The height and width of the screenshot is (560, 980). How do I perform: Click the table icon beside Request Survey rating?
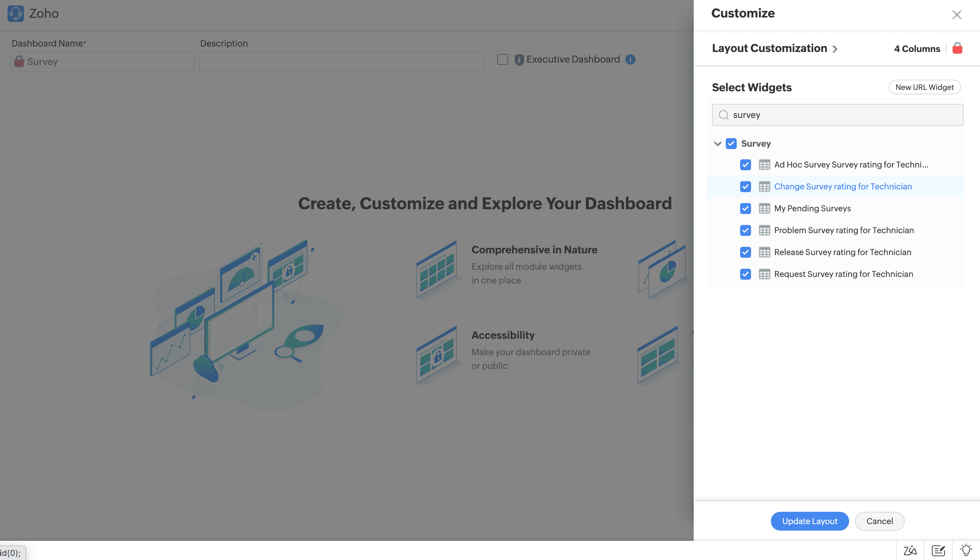coord(764,274)
